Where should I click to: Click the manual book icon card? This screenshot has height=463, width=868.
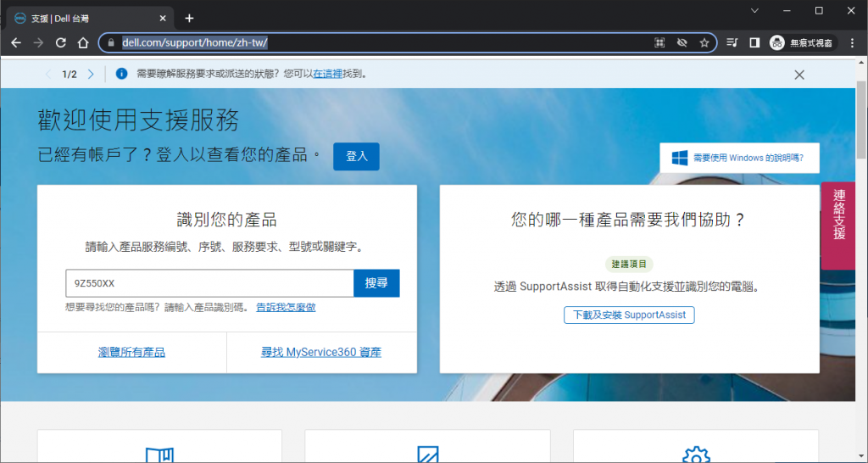(x=159, y=455)
